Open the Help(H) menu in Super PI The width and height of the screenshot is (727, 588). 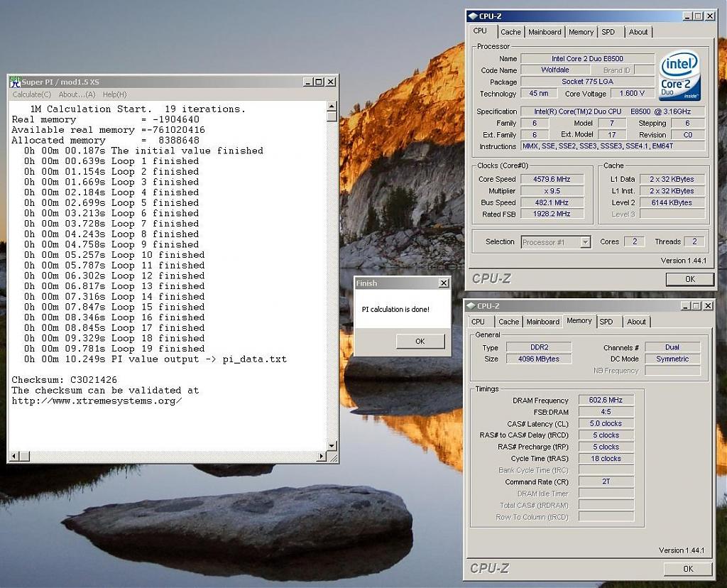[x=114, y=94]
